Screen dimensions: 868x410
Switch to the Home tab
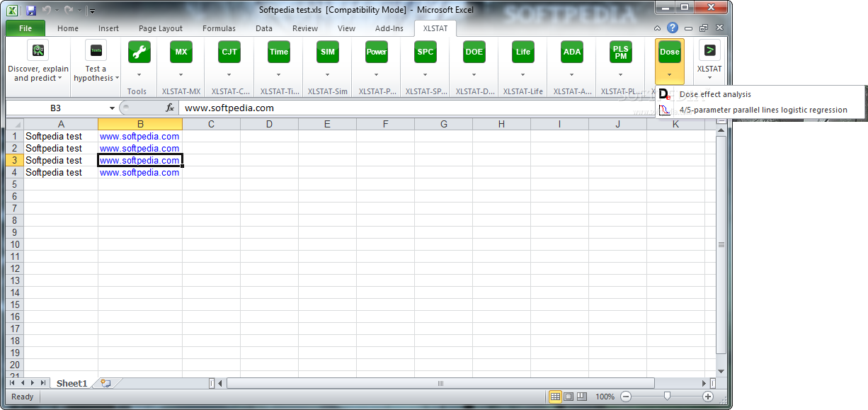tap(68, 28)
